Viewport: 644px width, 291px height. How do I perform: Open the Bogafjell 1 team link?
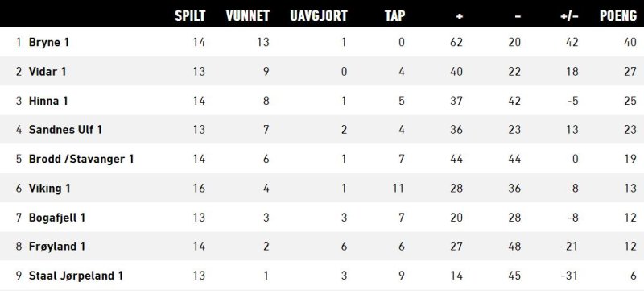point(57,218)
